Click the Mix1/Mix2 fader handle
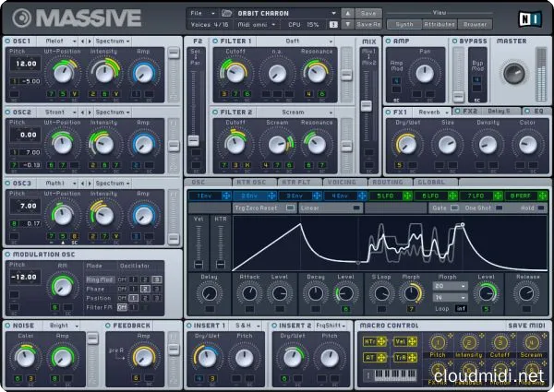This screenshot has height=392, width=554. pyautogui.click(x=367, y=105)
